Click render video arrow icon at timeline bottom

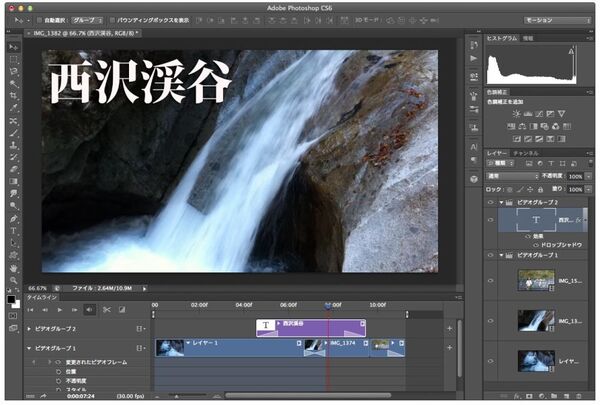point(42,396)
